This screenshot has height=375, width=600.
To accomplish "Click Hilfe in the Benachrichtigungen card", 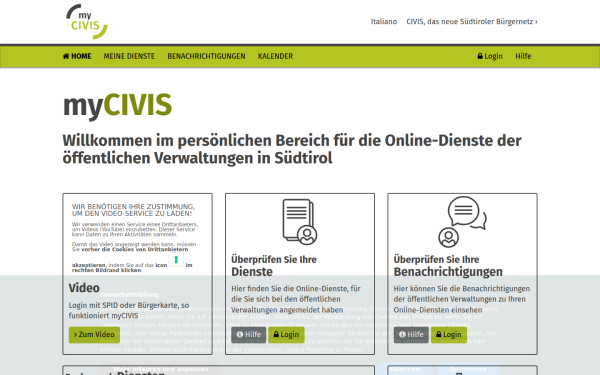I will 411,334.
